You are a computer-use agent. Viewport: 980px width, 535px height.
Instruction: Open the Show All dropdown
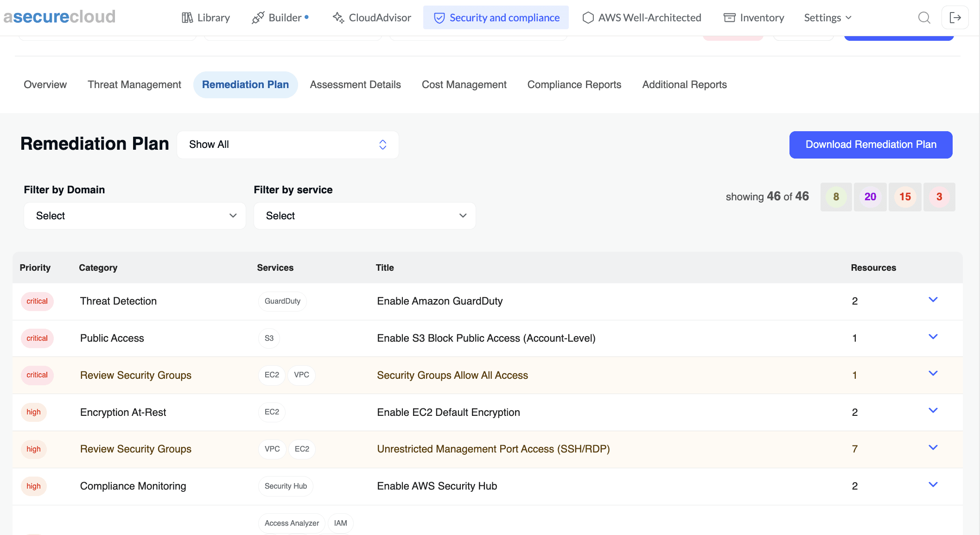(288, 145)
